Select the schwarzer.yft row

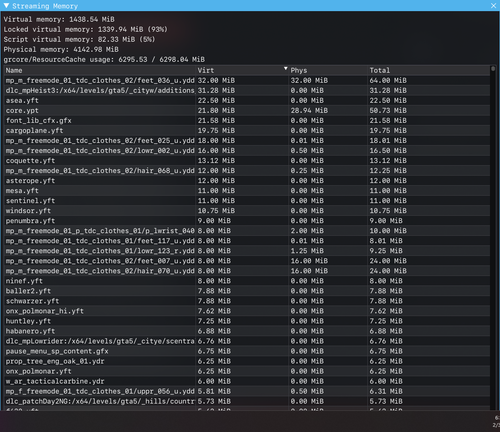[247, 301]
